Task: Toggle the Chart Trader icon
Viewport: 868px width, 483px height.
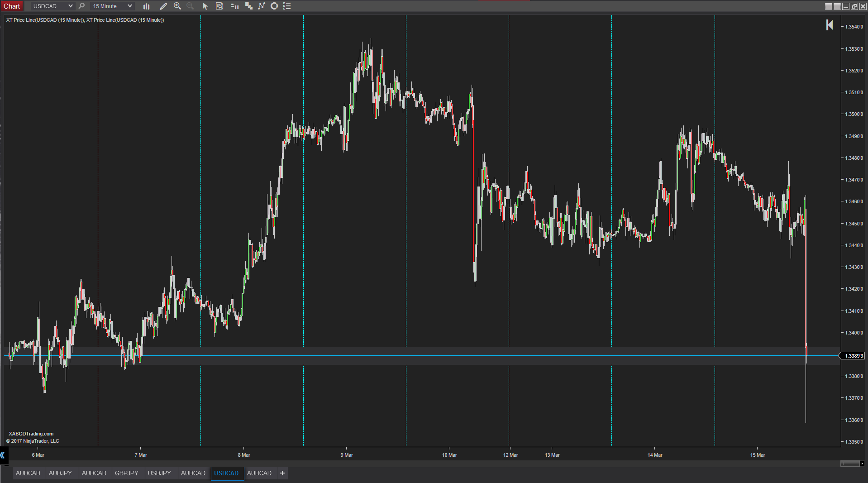Action: [x=234, y=6]
